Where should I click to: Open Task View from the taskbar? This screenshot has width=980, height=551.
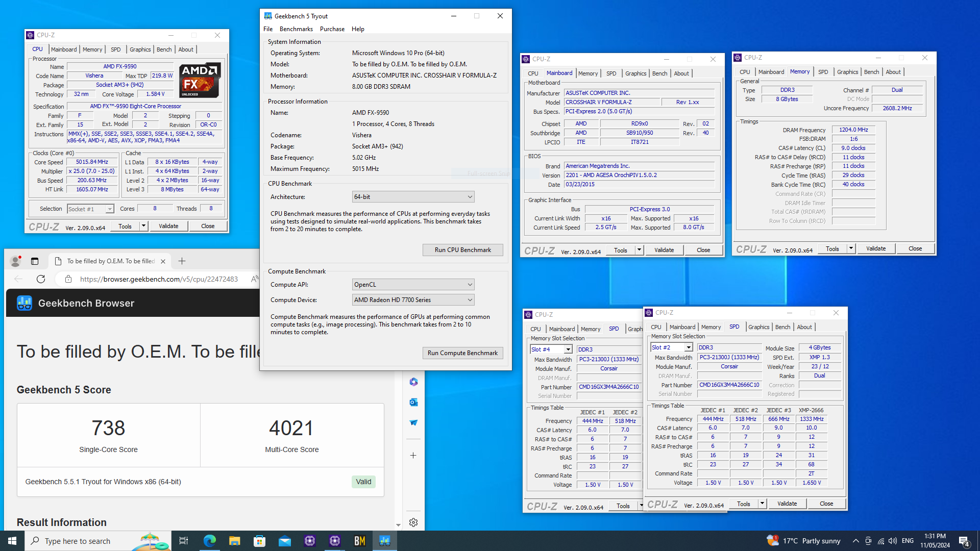click(184, 541)
